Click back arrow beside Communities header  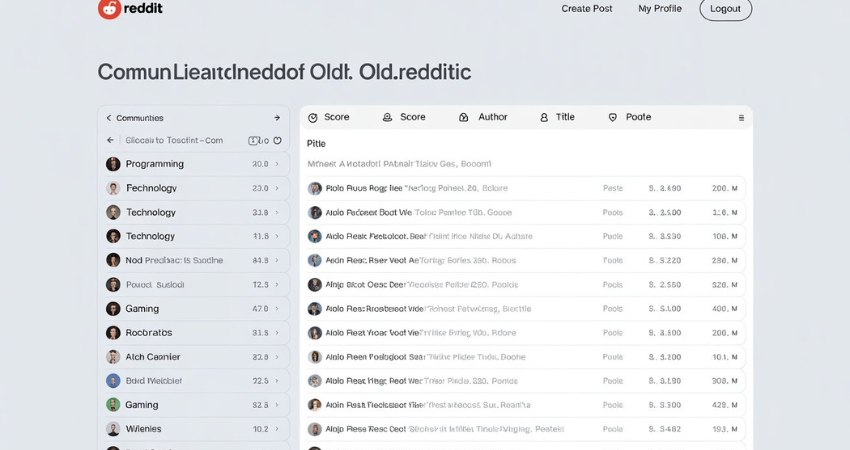(108, 118)
